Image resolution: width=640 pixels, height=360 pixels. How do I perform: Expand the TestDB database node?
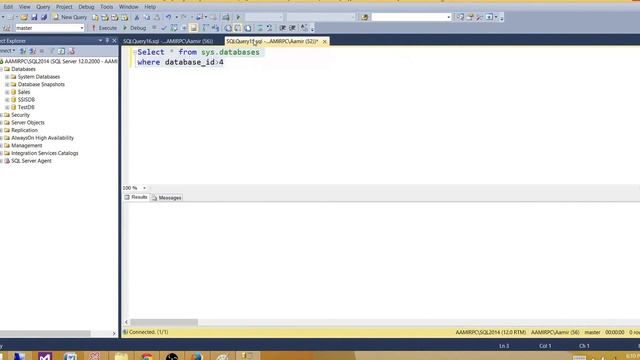(7, 107)
